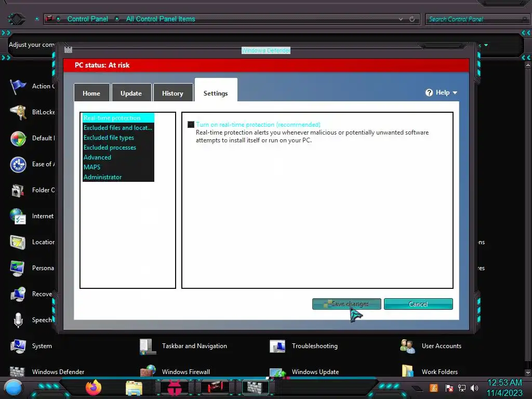Click the Cancel button
The width and height of the screenshot is (532, 399).
pyautogui.click(x=418, y=304)
